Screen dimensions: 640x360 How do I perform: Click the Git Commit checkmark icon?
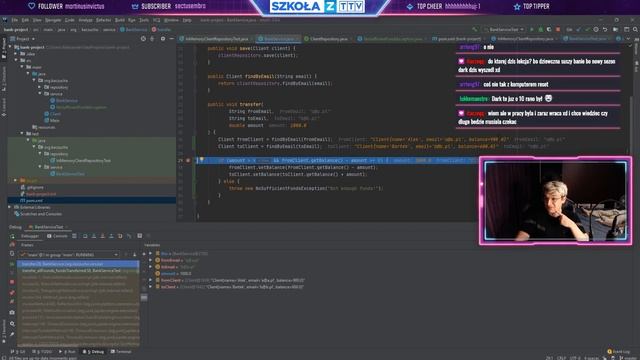point(587,29)
